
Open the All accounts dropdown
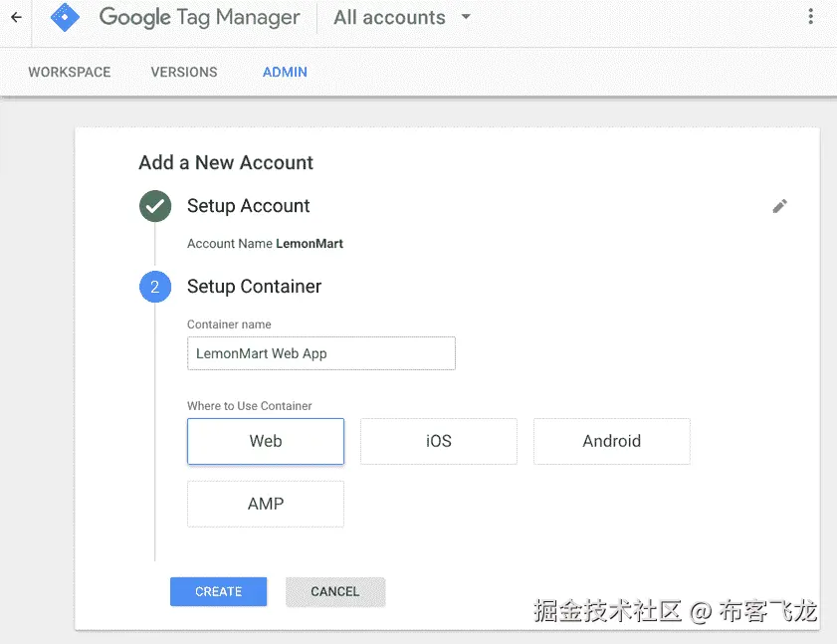pos(402,18)
